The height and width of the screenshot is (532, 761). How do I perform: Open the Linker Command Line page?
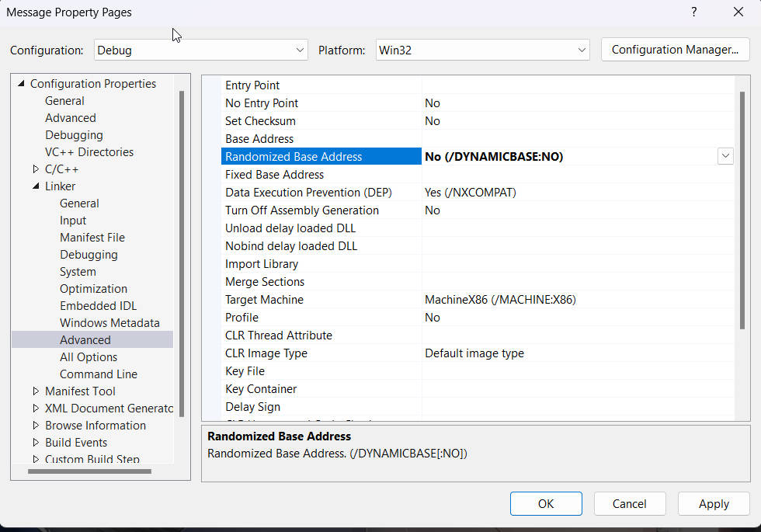coord(98,374)
